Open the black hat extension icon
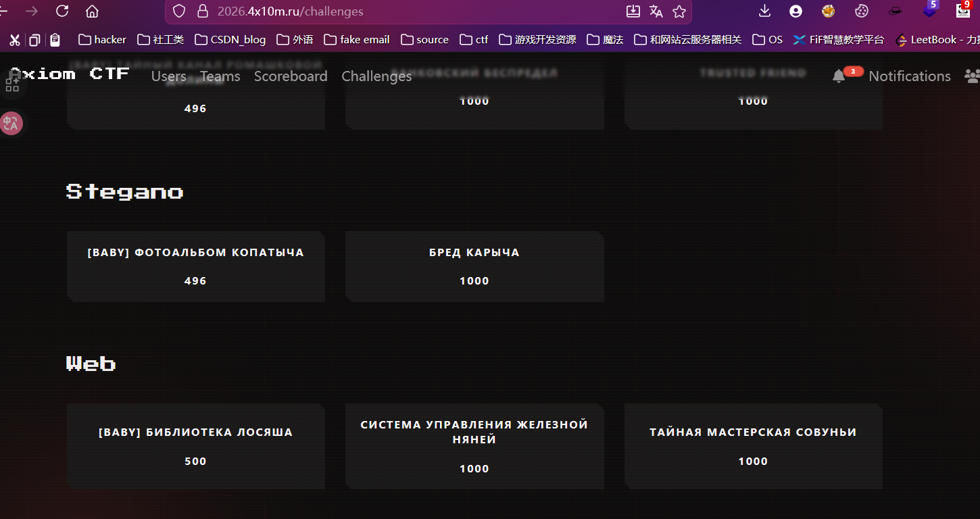Screen dimensions: 980x519 895,11
